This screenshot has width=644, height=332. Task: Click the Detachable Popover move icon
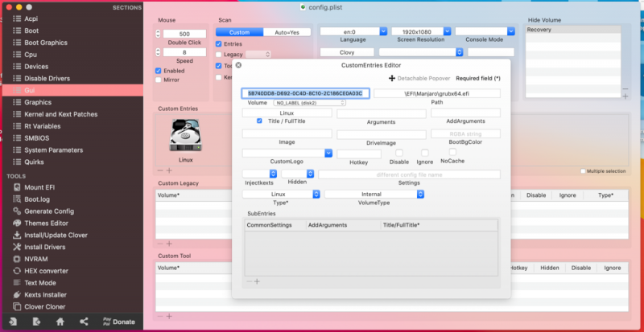[x=392, y=78]
